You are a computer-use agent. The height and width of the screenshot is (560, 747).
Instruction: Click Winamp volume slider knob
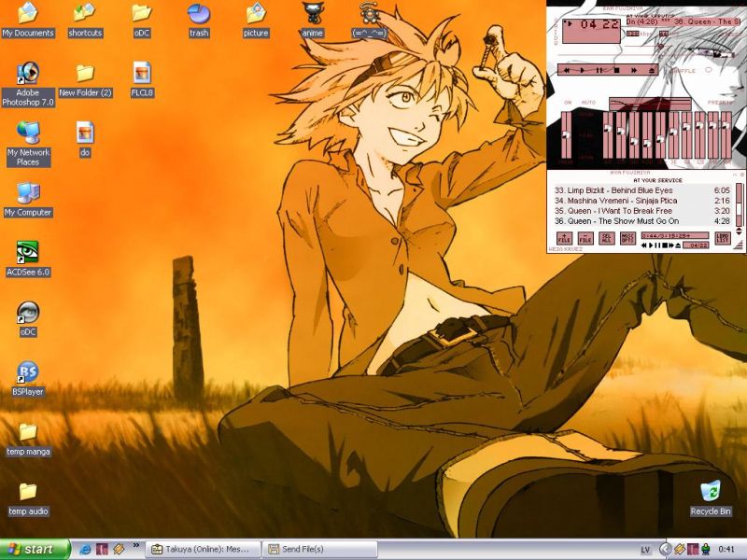point(660,47)
